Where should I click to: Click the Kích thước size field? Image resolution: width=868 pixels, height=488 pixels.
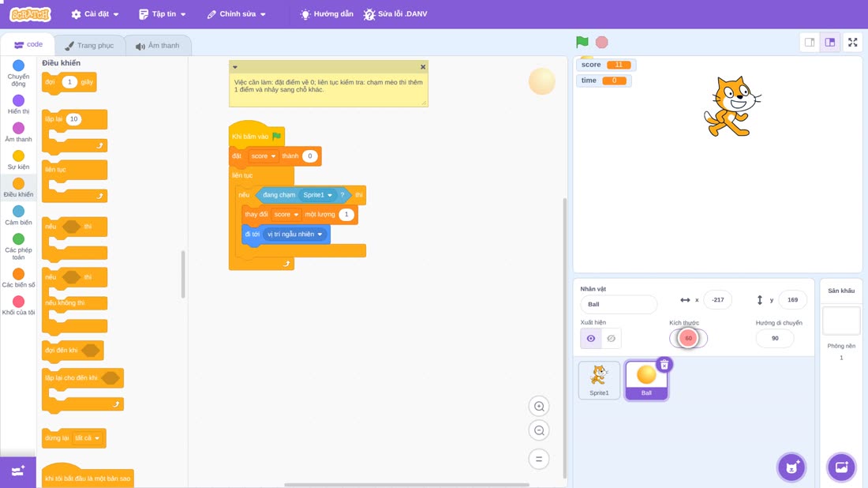click(x=688, y=339)
